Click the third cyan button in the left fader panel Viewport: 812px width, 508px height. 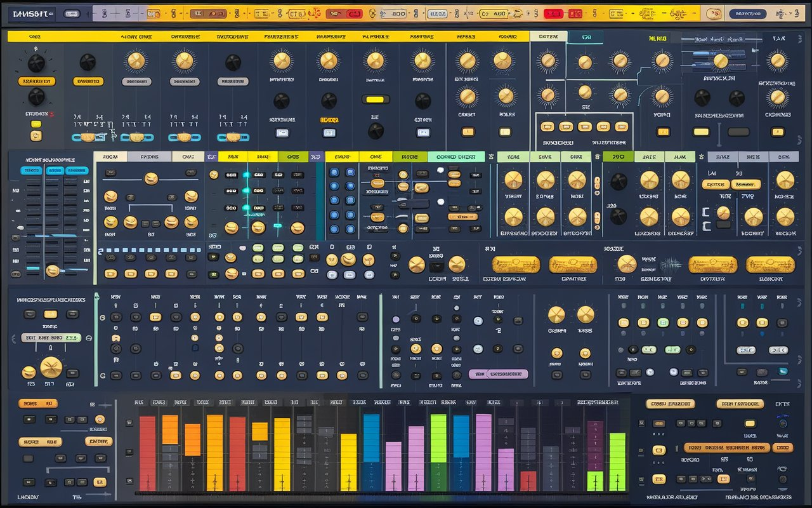coord(77,170)
